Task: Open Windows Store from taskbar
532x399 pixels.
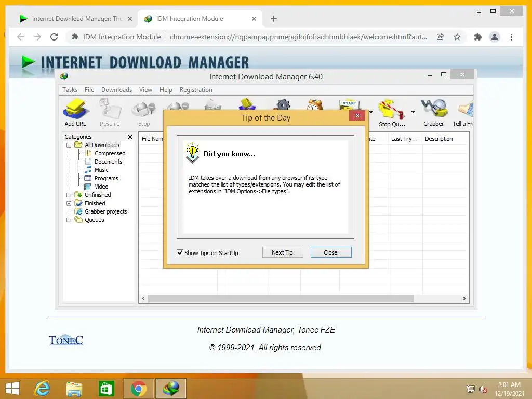Action: click(106, 389)
